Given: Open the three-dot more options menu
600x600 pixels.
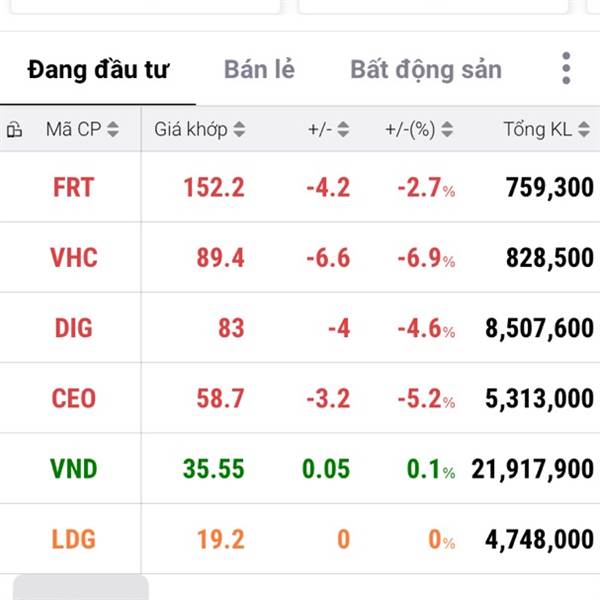Looking at the screenshot, I should tap(566, 68).
